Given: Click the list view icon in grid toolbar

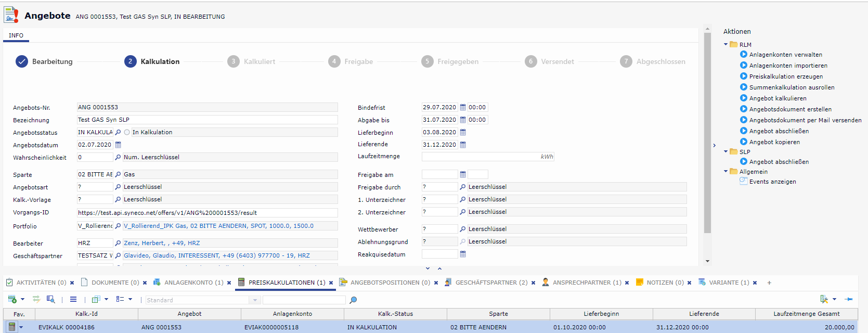Looking at the screenshot, I should point(73,299).
